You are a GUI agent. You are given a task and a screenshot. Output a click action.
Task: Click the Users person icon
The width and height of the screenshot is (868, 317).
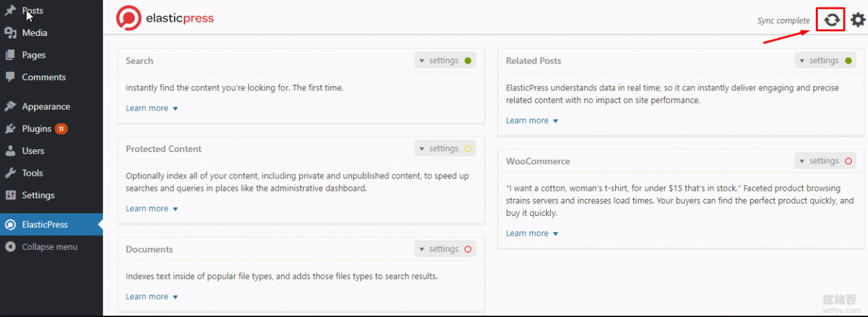click(x=10, y=151)
